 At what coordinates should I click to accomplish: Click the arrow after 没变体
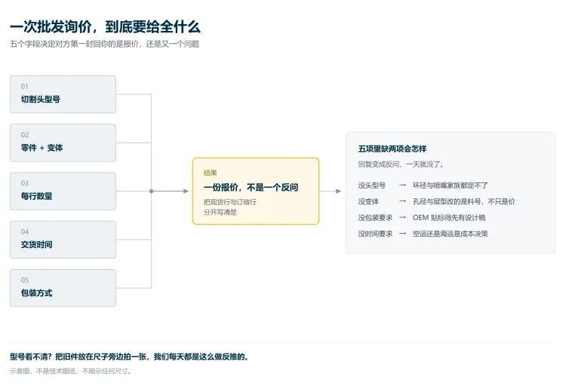tap(402, 201)
